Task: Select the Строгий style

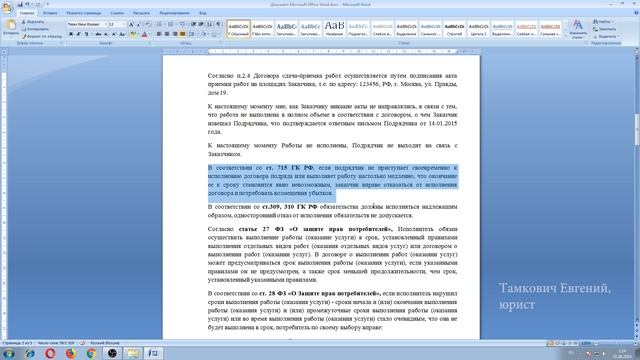Action: pyautogui.click(x=454, y=29)
